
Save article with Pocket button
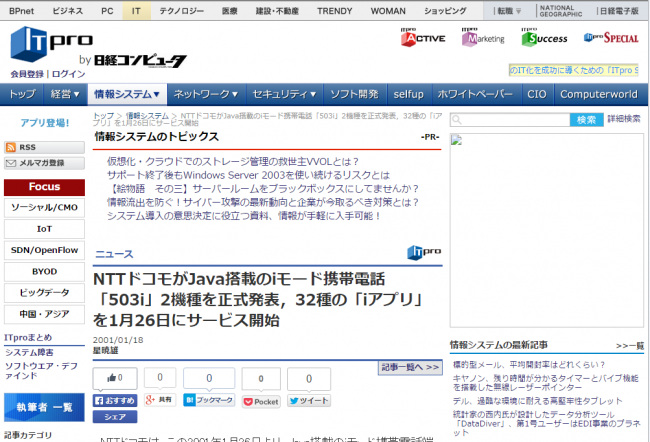(261, 401)
